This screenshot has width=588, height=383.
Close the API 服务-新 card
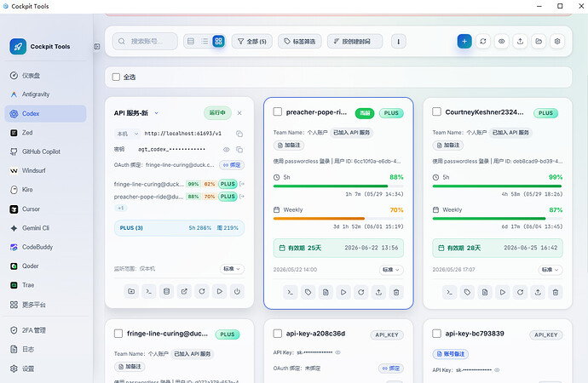239,113
